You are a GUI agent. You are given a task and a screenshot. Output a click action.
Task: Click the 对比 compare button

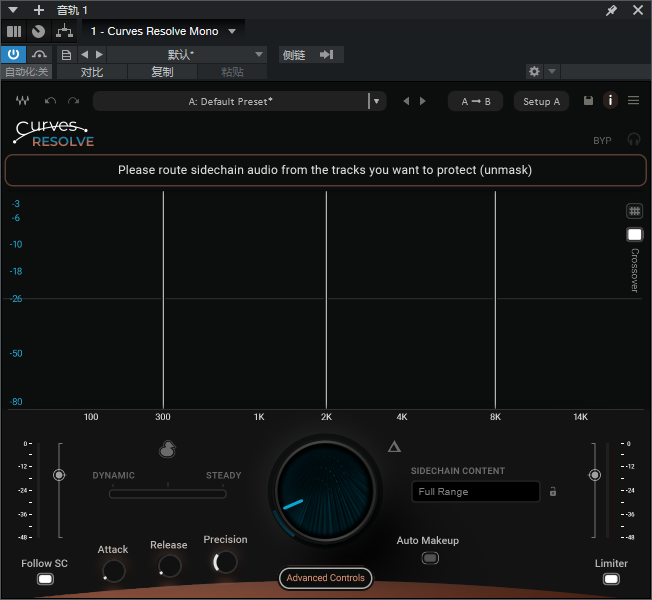pos(92,72)
